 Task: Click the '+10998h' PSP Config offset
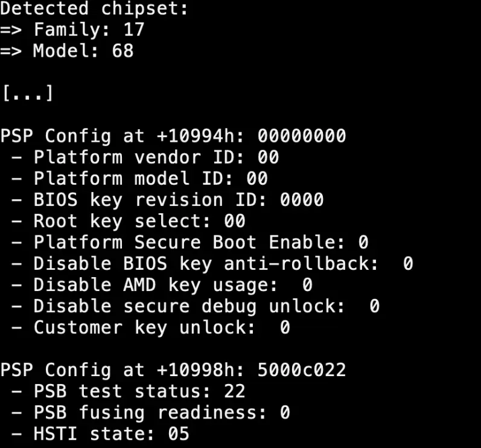(x=200, y=370)
